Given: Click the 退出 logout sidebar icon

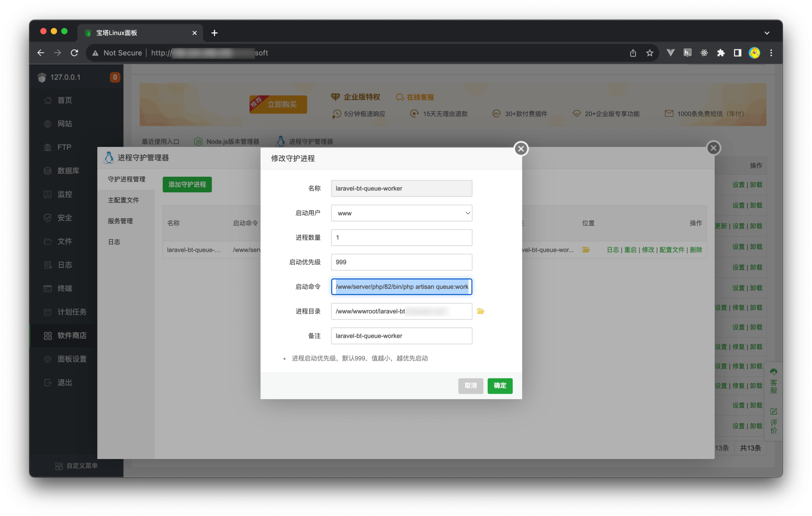Looking at the screenshot, I should [47, 383].
